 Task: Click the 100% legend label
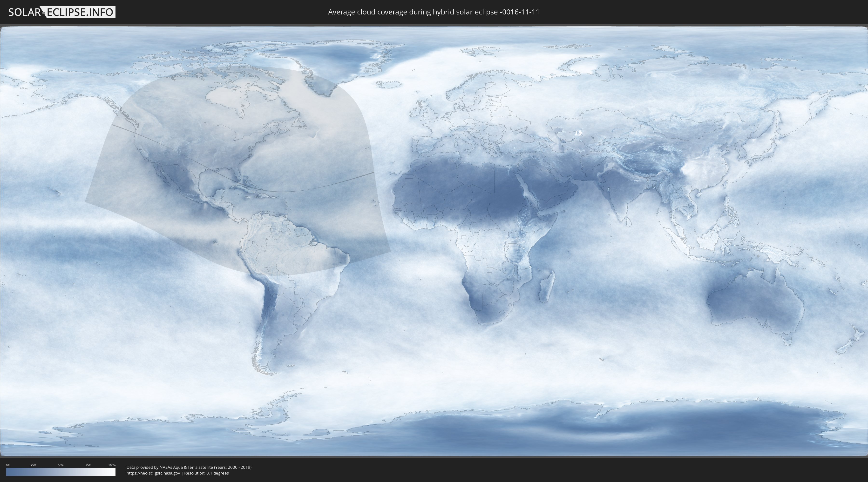point(112,465)
